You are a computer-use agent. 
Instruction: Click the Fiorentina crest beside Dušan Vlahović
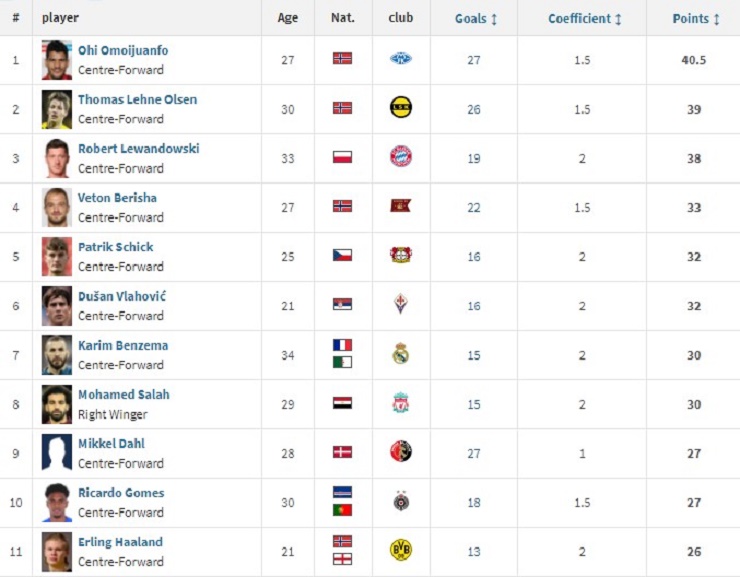click(x=401, y=304)
